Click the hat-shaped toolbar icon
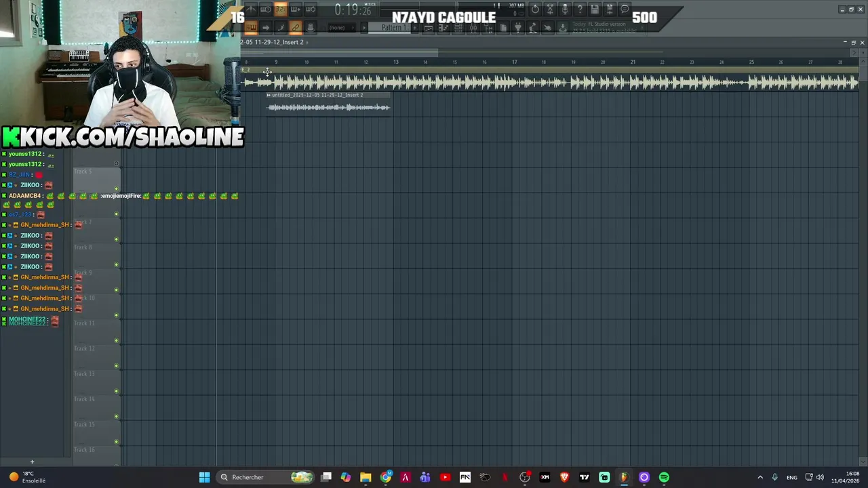The width and height of the screenshot is (868, 488). 310,28
